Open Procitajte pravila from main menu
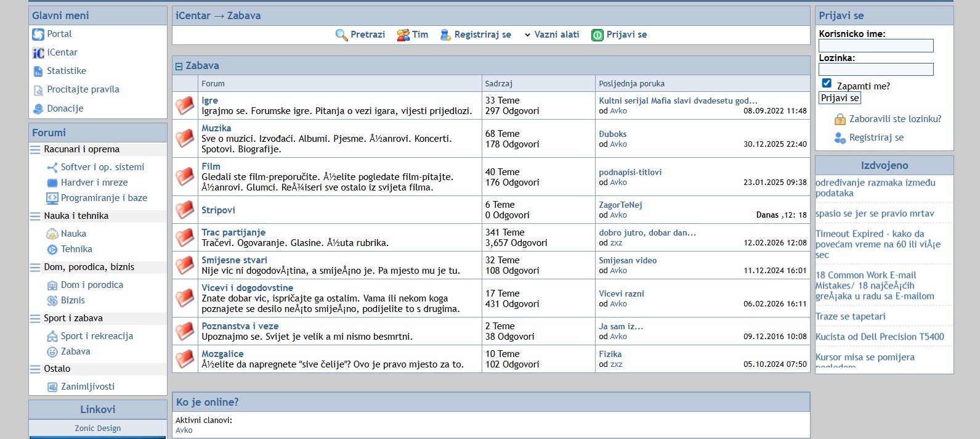 click(x=83, y=89)
